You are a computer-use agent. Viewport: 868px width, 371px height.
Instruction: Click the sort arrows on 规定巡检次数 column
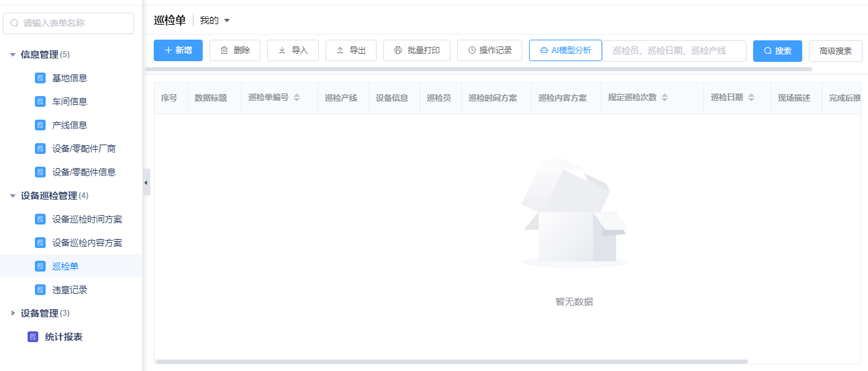[x=665, y=97]
